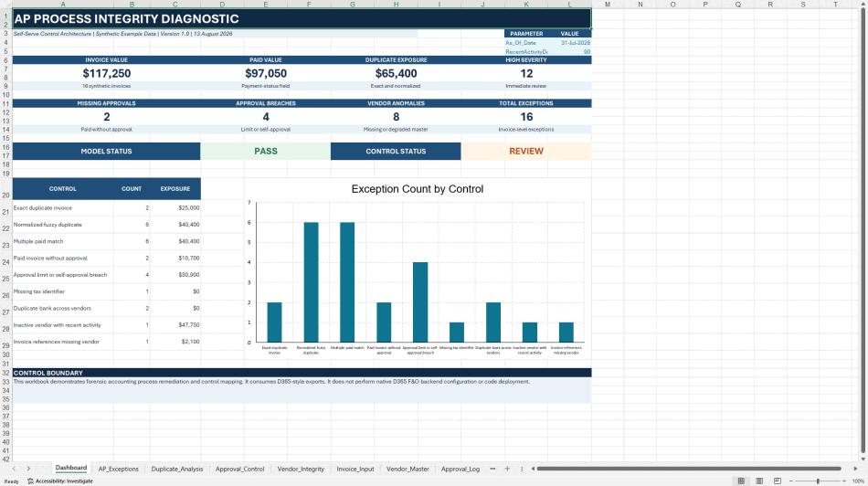868x486 pixels.
Task: Go to next sheet tab arrow
Action: point(28,469)
